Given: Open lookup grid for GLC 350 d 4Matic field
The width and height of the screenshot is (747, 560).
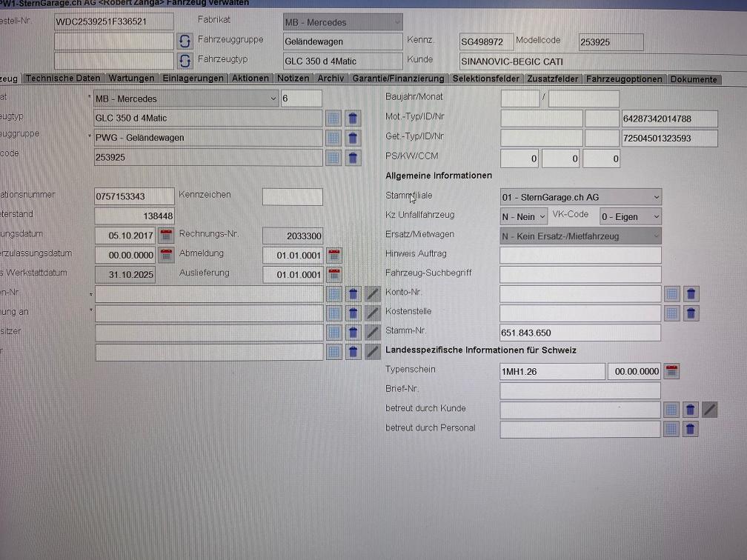Looking at the screenshot, I should [x=334, y=118].
